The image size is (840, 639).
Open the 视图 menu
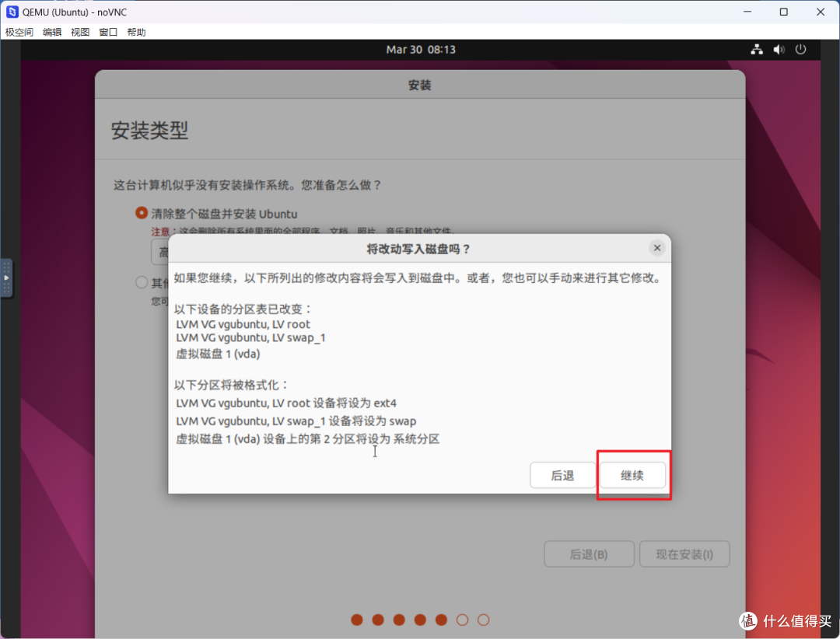pyautogui.click(x=80, y=32)
